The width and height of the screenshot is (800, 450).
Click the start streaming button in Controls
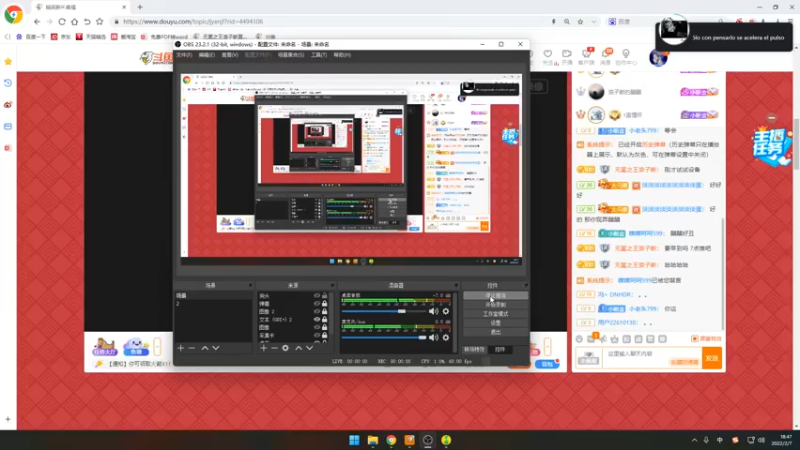[495, 295]
